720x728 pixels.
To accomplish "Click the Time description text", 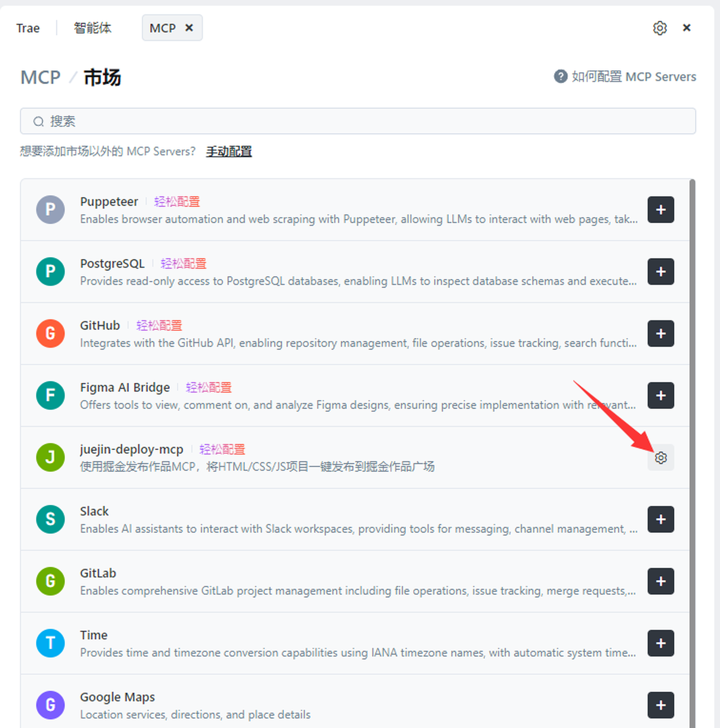I will pyautogui.click(x=358, y=653).
